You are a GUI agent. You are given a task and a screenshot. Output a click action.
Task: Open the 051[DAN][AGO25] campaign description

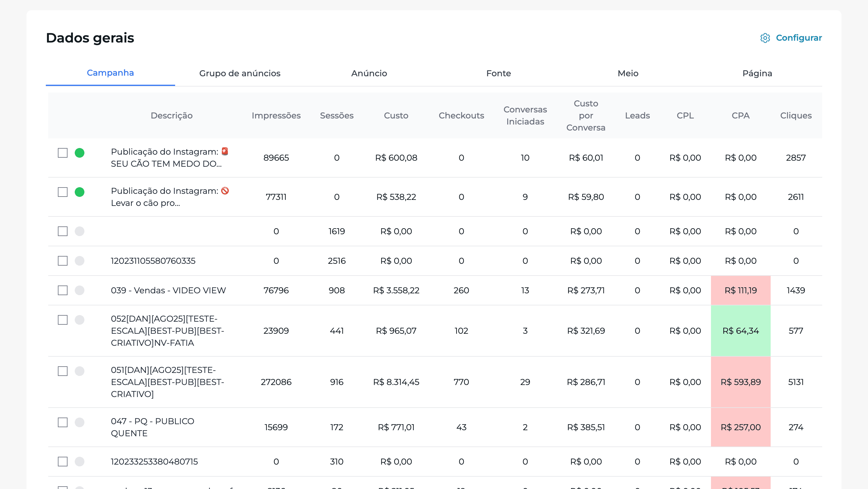tap(168, 382)
